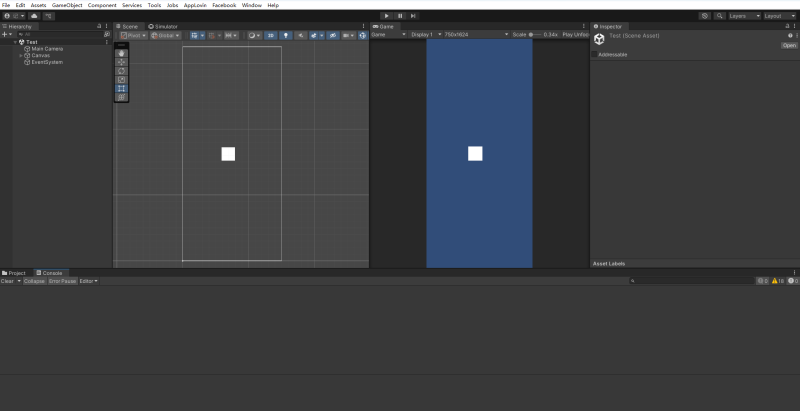Open the Layout dropdown
Screen dimensions: 800x411
pyautogui.click(x=777, y=16)
